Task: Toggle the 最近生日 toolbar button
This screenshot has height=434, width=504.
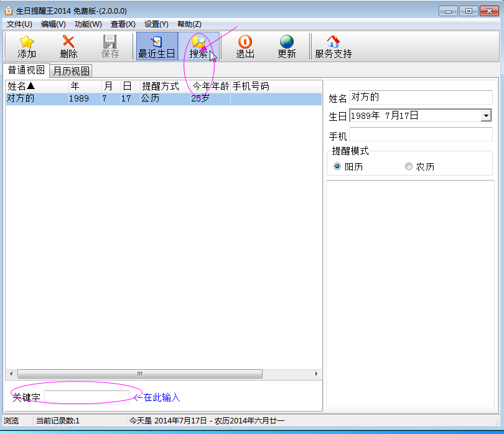Action: [x=157, y=46]
